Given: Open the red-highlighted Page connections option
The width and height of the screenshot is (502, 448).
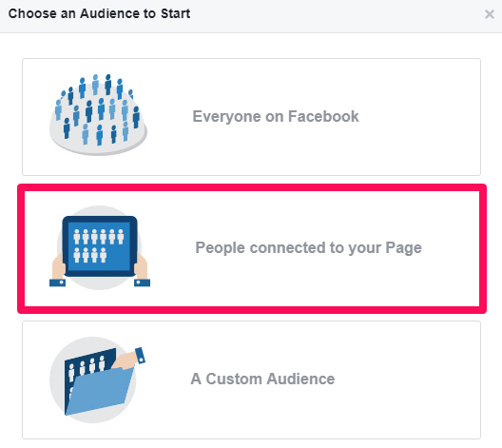Looking at the screenshot, I should [252, 248].
